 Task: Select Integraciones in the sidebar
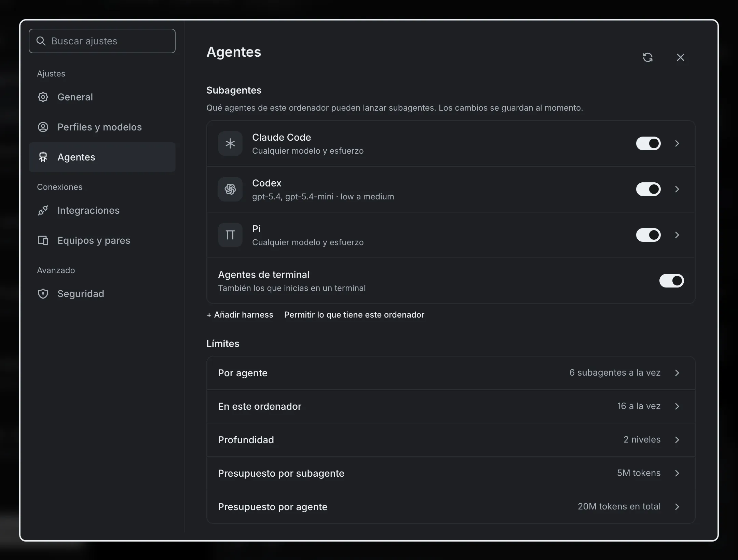click(102, 210)
